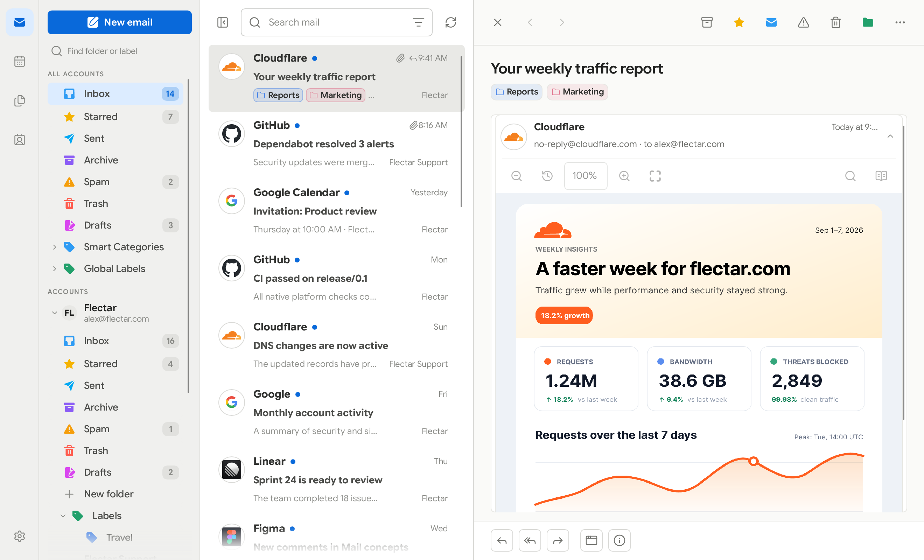This screenshot has width=924, height=560.
Task: Show message info details
Action: [x=619, y=540]
